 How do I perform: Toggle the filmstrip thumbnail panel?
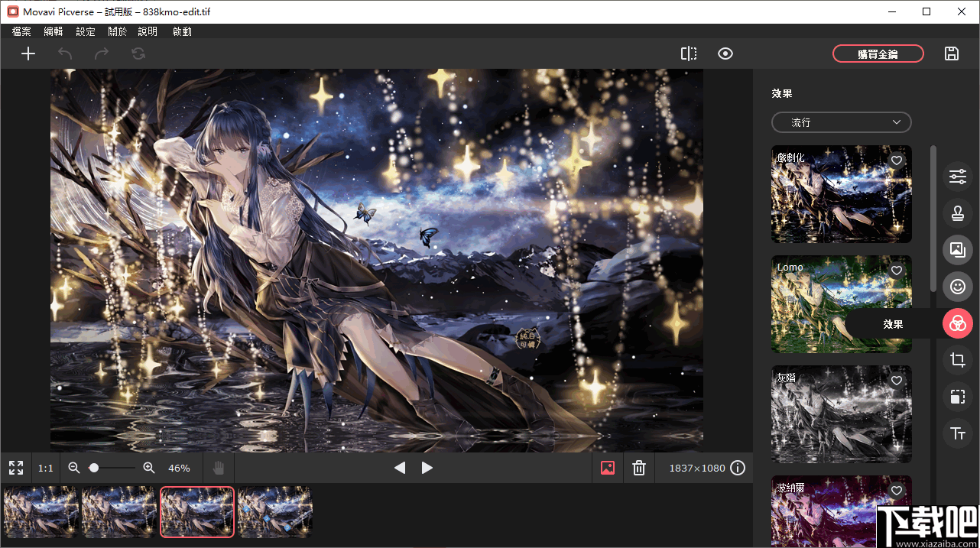coord(608,468)
